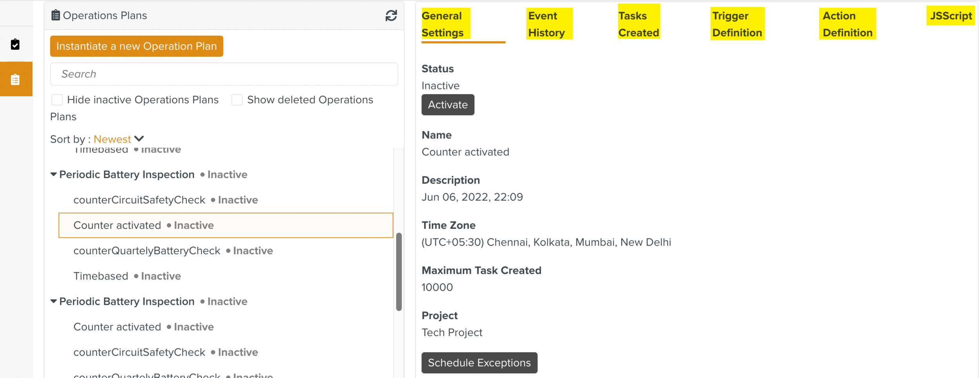
Task: Collapse the first Periodic Battery Inspection group
Action: pyautogui.click(x=54, y=175)
